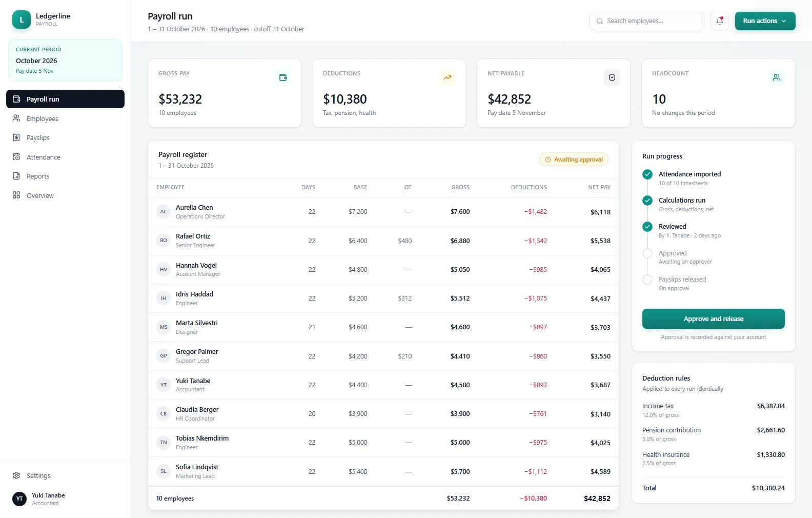Click Idris Haddad's IH avatar
812x518 pixels.
pos(164,298)
